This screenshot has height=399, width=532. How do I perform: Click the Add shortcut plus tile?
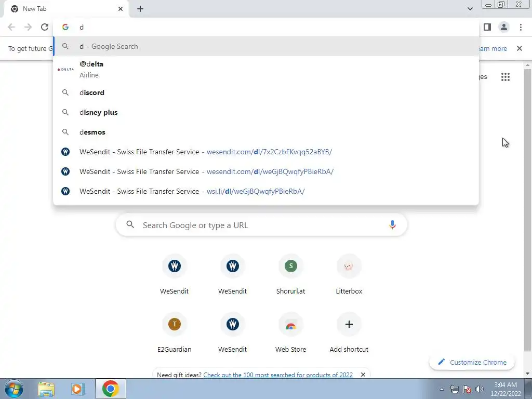click(349, 334)
